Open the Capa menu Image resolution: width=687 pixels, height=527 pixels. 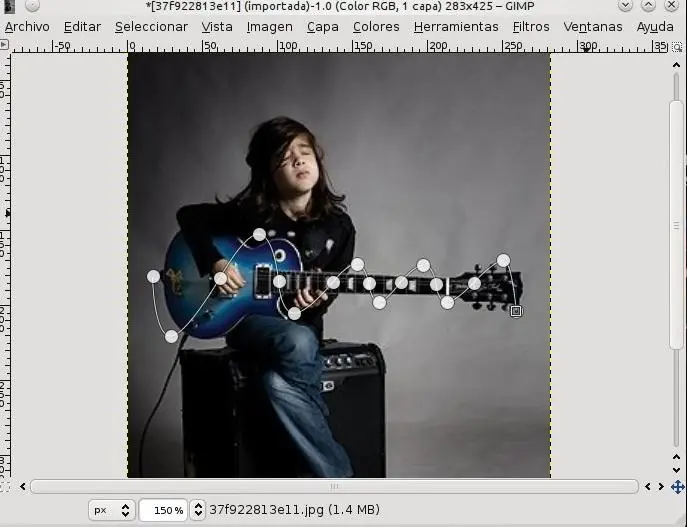click(322, 27)
